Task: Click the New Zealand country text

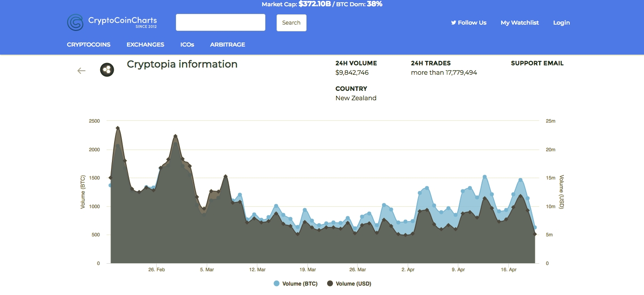Action: 356,98
